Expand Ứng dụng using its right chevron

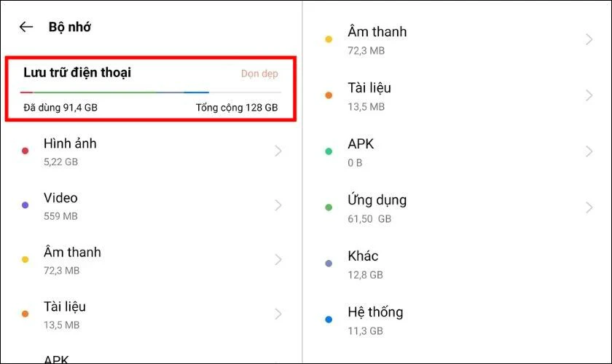tap(589, 207)
